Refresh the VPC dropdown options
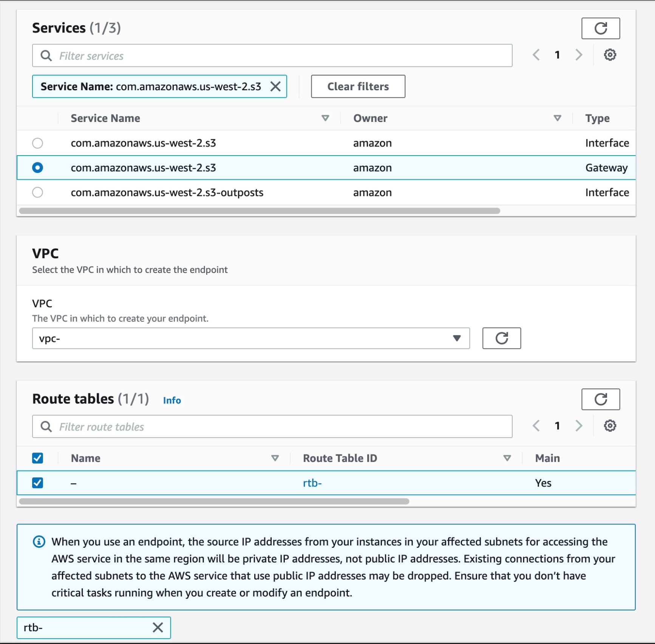The height and width of the screenshot is (644, 655). [501, 338]
